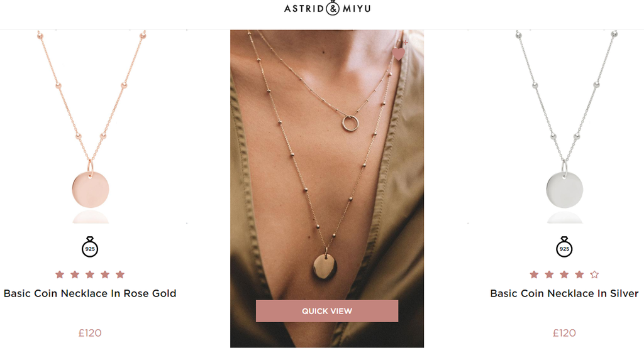This screenshot has width=644, height=358.
Task: Click first rating star of Silver necklace
Action: (x=534, y=274)
